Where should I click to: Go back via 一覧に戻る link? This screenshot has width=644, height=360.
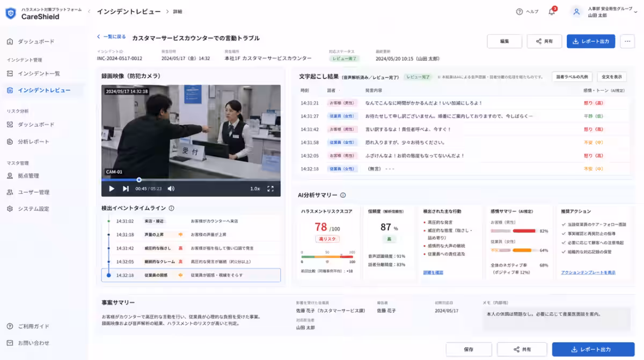coord(112,37)
